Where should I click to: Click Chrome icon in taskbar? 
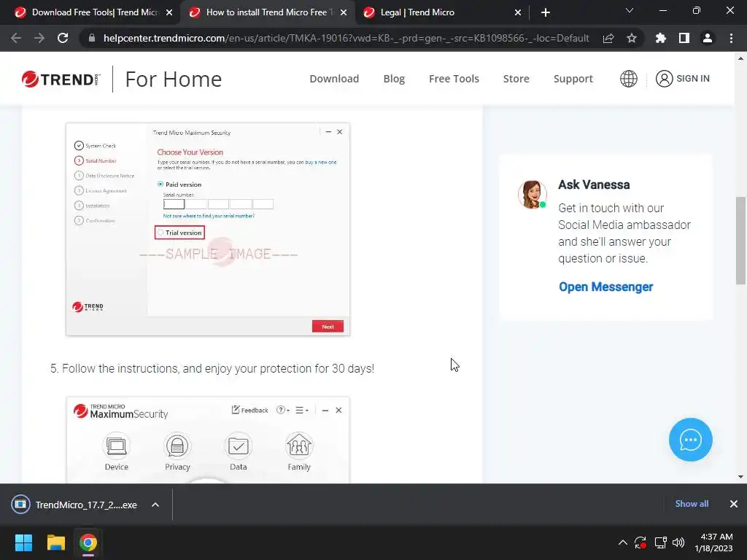88,542
